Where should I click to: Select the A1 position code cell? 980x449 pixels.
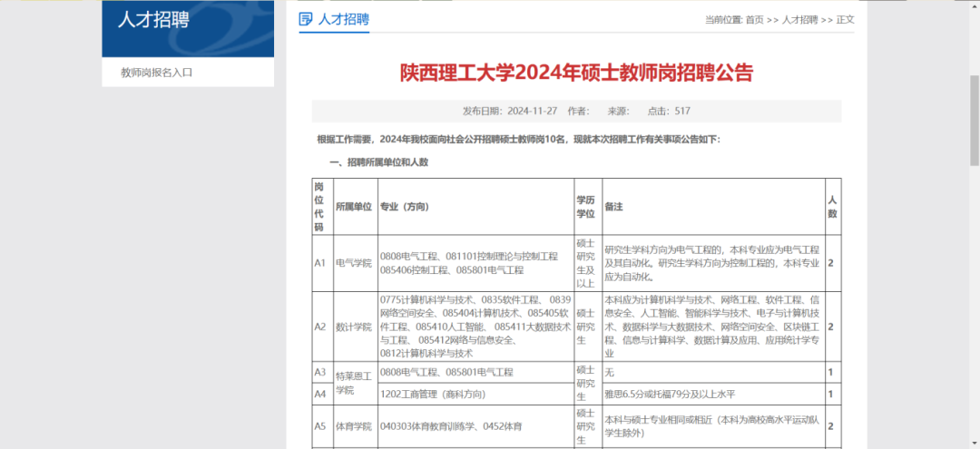click(x=319, y=263)
